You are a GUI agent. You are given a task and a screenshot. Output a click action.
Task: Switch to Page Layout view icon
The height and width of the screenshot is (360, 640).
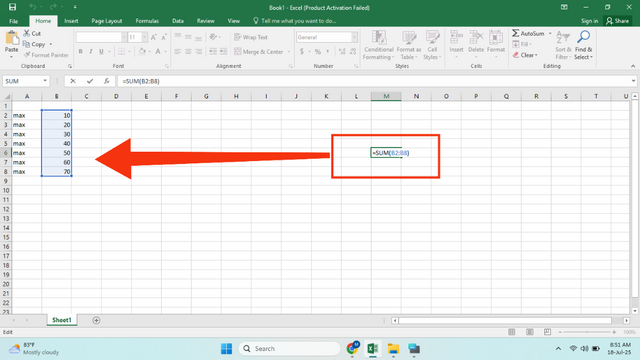coord(529,332)
